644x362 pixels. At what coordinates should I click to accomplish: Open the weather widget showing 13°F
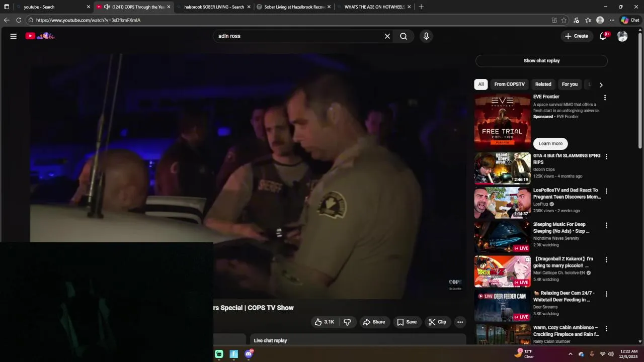(524, 354)
